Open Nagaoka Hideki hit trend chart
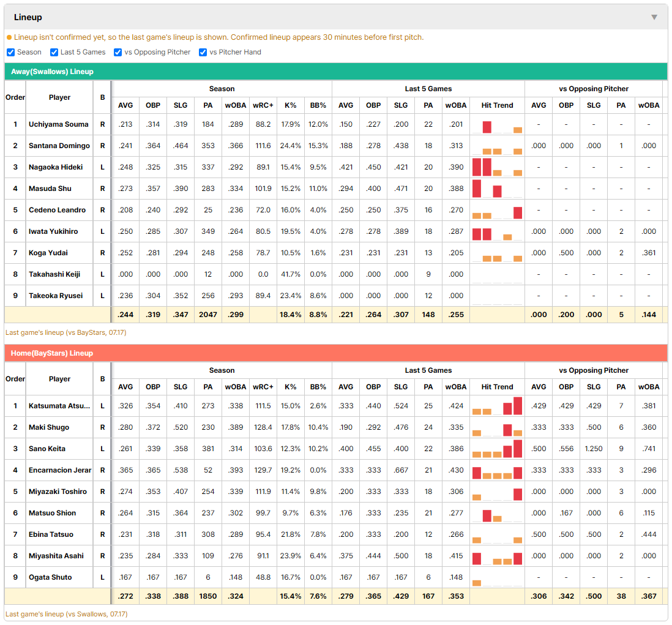Viewport: 672px width, 625px height. click(497, 167)
